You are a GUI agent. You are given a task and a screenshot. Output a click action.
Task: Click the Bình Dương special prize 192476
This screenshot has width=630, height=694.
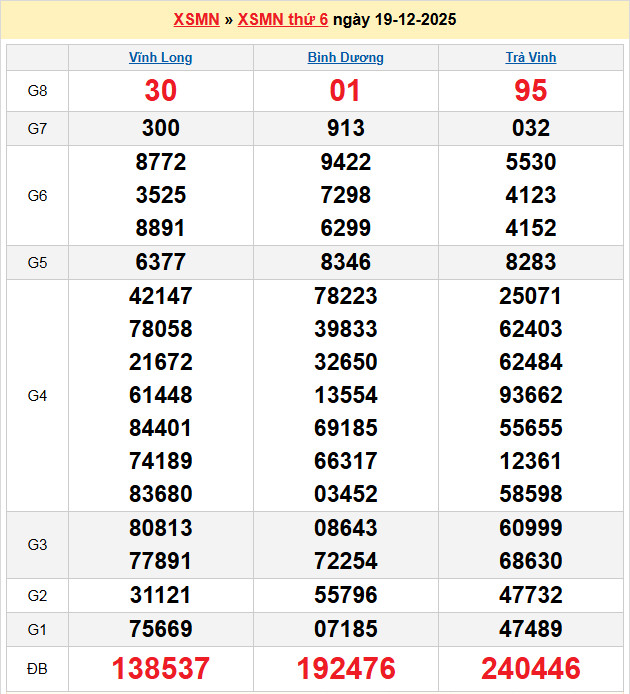pyautogui.click(x=346, y=669)
